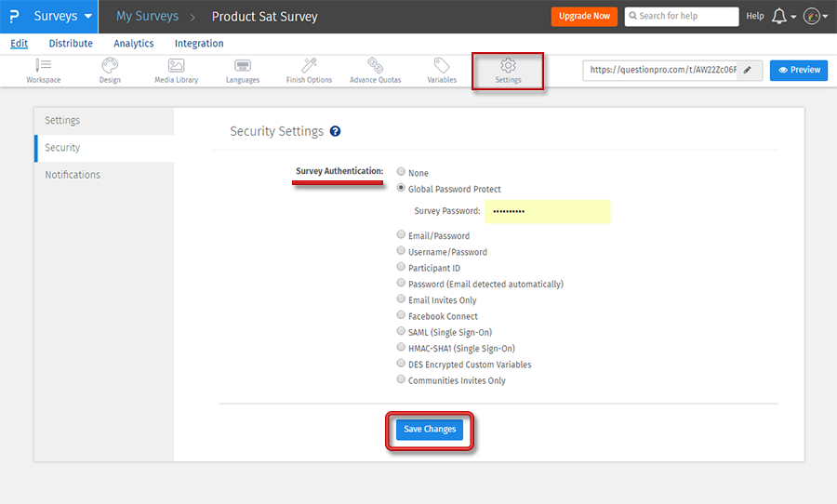Open the Design palette icon
Screen dimensions: 837x504
pyautogui.click(x=110, y=65)
